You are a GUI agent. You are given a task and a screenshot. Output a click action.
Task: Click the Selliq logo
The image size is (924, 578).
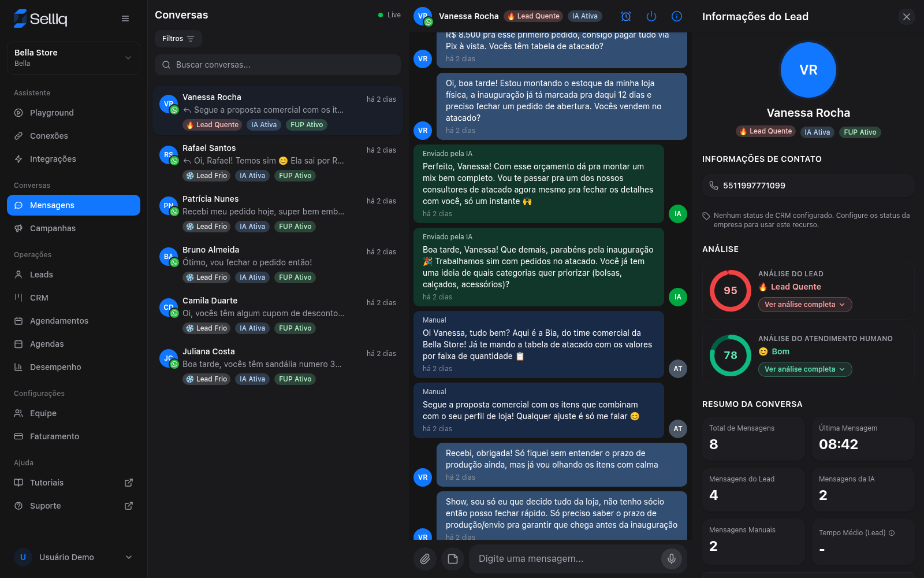pyautogui.click(x=40, y=18)
